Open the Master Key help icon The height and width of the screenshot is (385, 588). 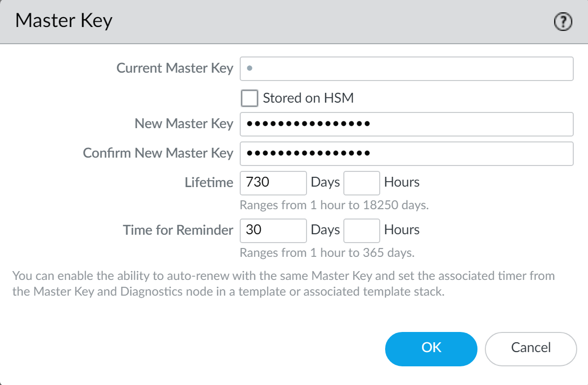[563, 22]
